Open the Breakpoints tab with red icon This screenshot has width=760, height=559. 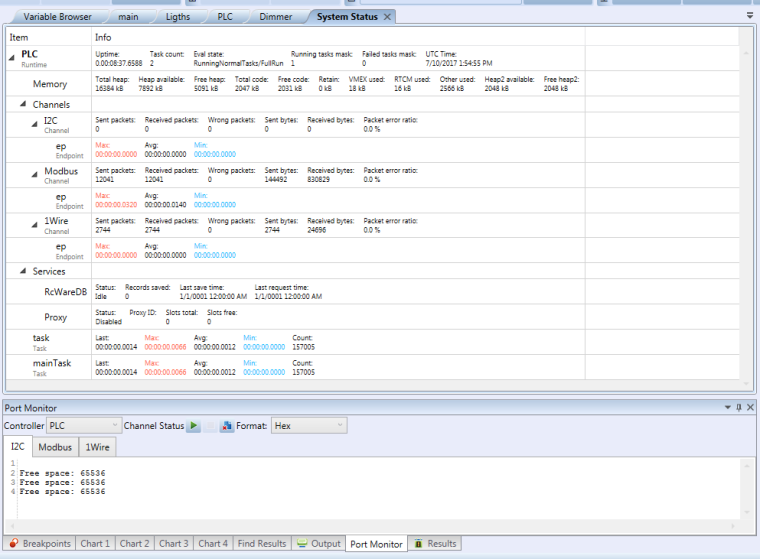39,544
